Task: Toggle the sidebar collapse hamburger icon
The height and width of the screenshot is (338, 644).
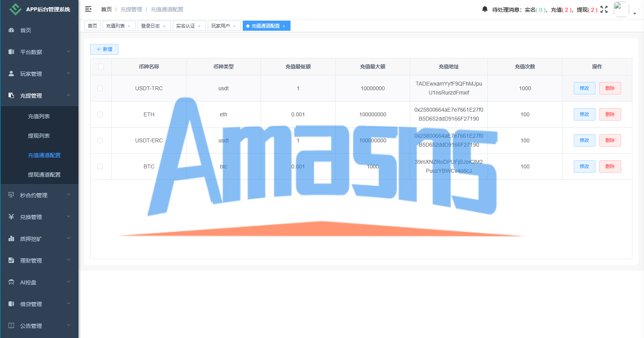Action: pos(88,9)
